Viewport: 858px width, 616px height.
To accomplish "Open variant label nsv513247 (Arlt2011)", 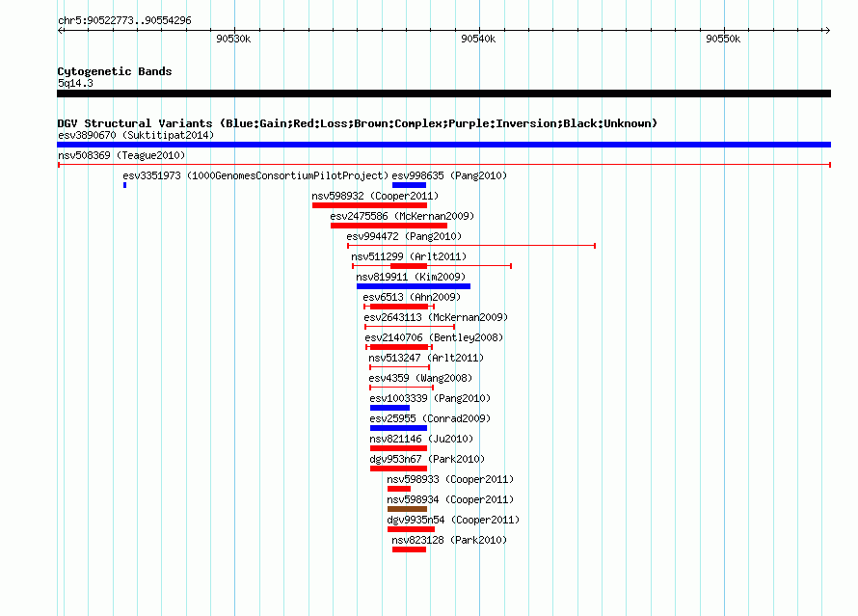I will 426,358.
